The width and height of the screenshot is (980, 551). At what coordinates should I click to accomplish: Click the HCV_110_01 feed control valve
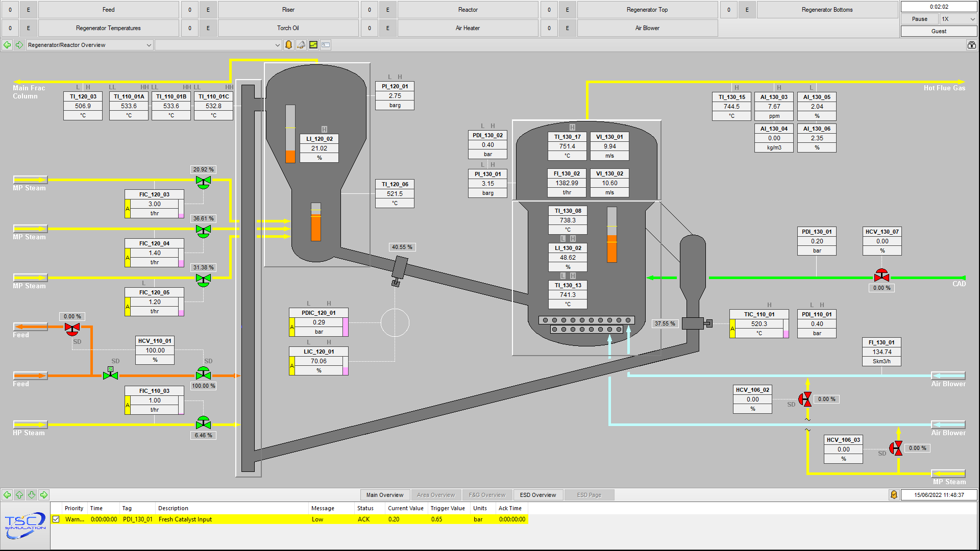click(x=203, y=374)
